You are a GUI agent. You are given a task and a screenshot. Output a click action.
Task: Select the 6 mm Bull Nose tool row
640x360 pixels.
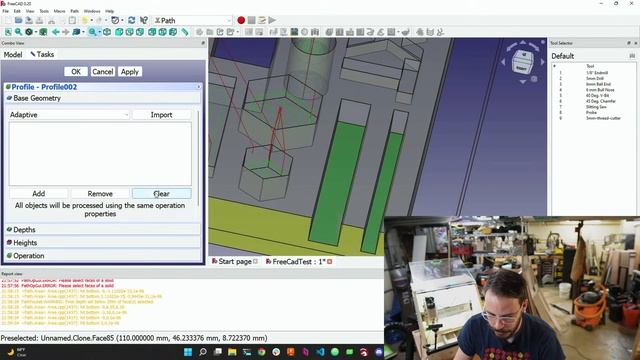pyautogui.click(x=593, y=90)
